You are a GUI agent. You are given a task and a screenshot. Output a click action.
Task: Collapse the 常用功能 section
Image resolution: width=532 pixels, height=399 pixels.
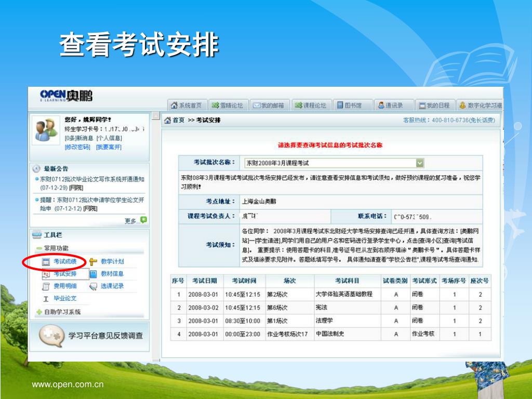(x=39, y=248)
